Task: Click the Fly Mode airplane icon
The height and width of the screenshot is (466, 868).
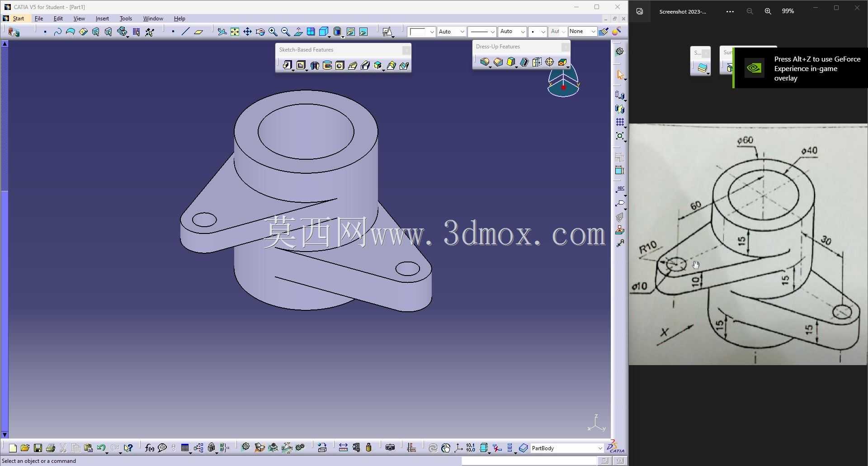Action: [x=222, y=32]
